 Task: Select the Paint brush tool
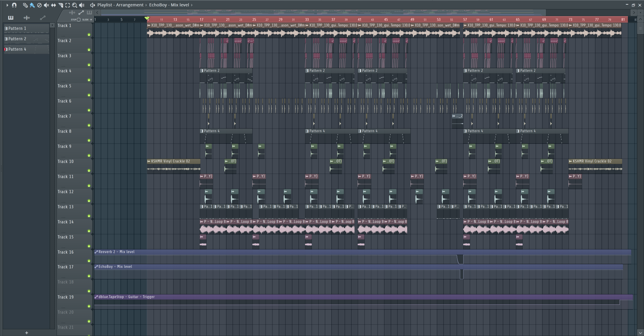32,5
